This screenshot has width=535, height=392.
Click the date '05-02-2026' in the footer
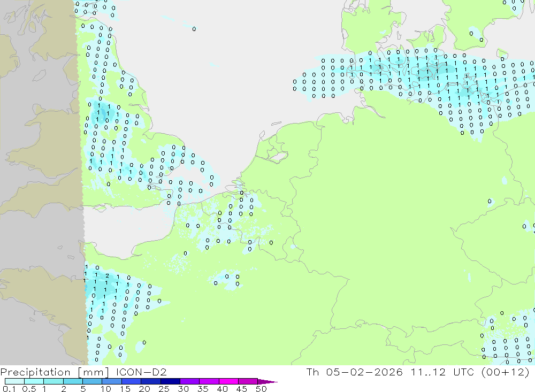tap(364, 372)
